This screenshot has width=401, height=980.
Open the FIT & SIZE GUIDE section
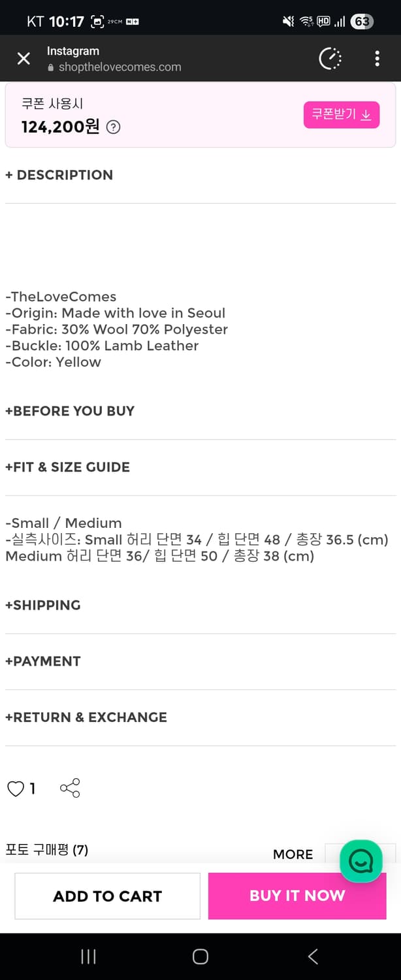tap(68, 467)
